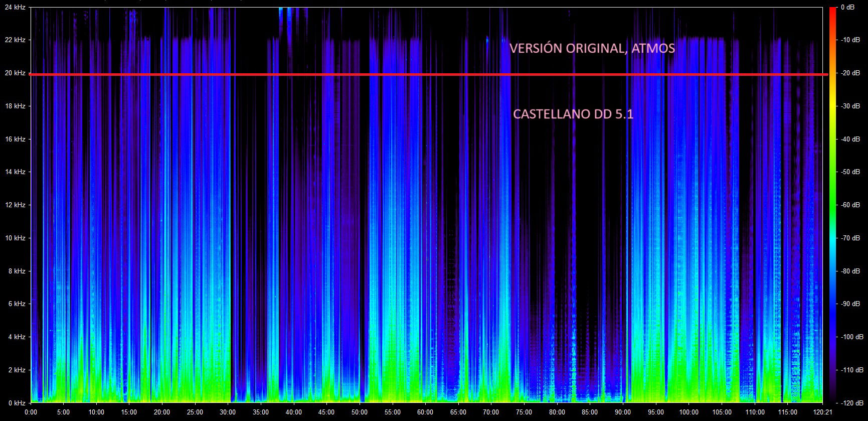The width and height of the screenshot is (868, 421).
Task: Click the -20 dB scale label
Action: [851, 73]
